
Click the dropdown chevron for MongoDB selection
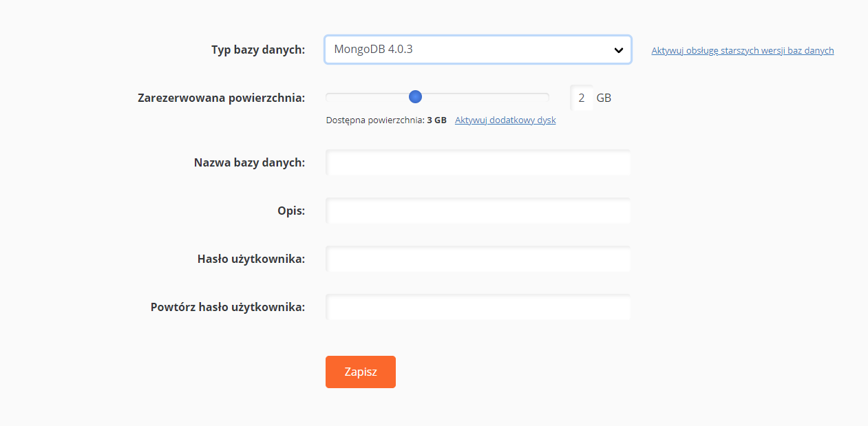[x=619, y=49]
